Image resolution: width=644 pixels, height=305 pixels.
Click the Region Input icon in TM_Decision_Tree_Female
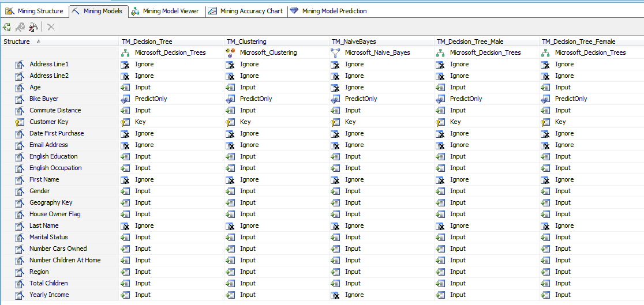pos(545,272)
